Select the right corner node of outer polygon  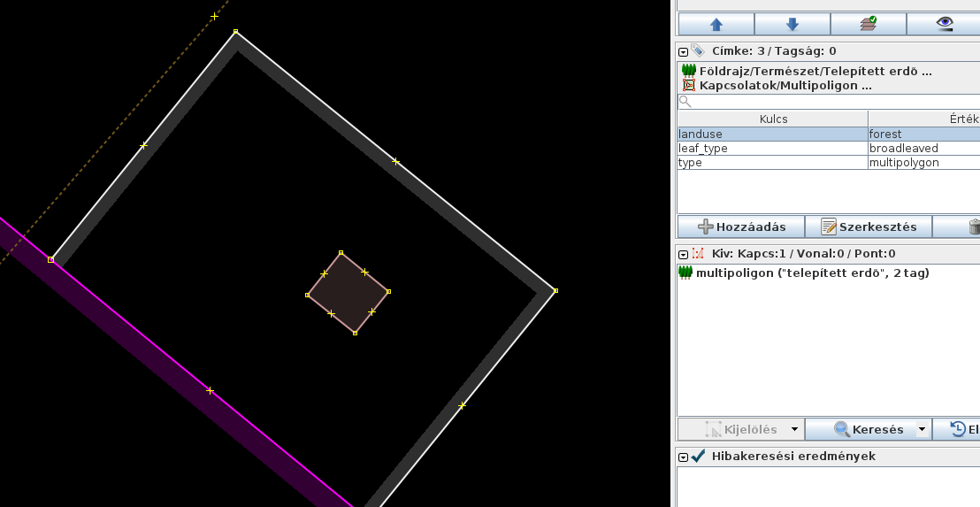[x=555, y=291]
